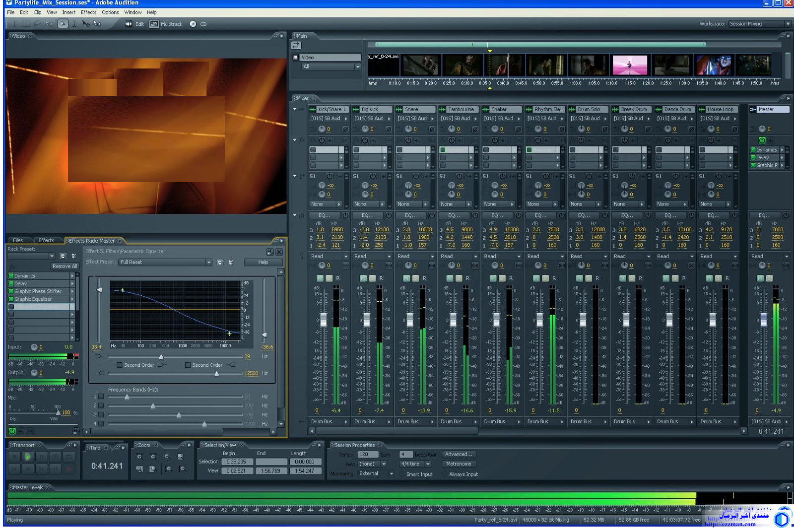Screen dimensions: 794x532
Task: Click the Kick/Snare L volume fader
Action: click(324, 320)
